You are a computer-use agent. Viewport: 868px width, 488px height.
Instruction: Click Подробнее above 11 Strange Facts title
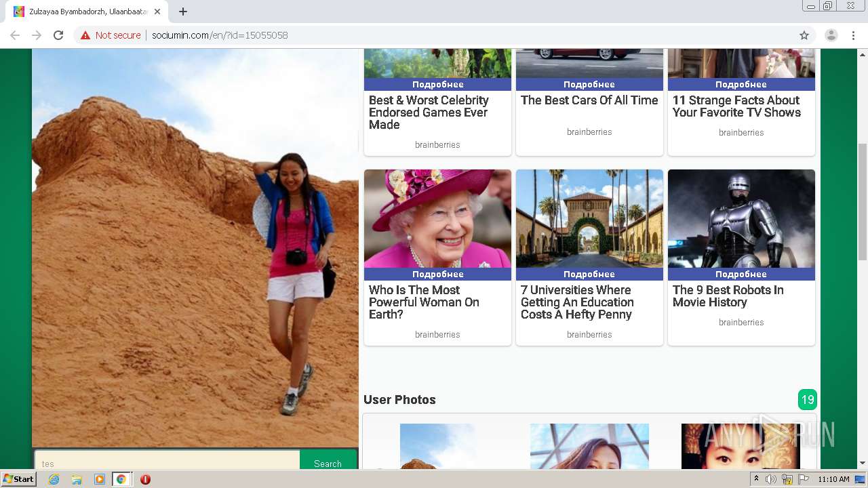[741, 85]
